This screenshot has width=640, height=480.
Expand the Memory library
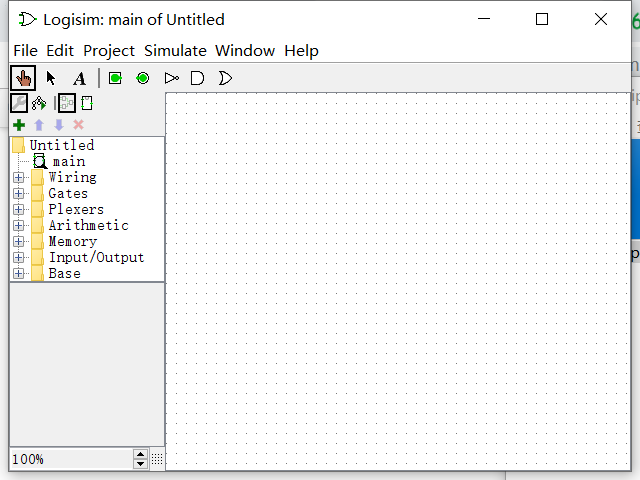point(18,241)
